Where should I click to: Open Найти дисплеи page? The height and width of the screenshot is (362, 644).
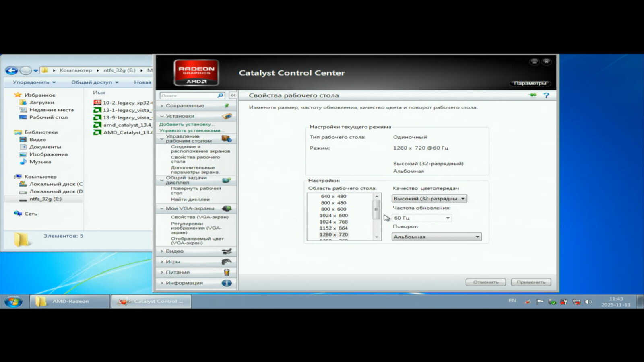click(x=190, y=200)
